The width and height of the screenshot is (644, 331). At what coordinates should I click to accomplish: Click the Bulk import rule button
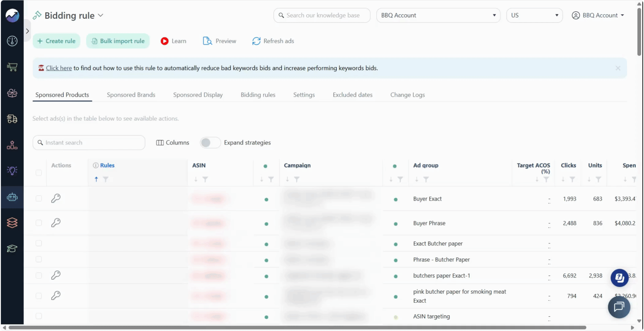pos(118,41)
